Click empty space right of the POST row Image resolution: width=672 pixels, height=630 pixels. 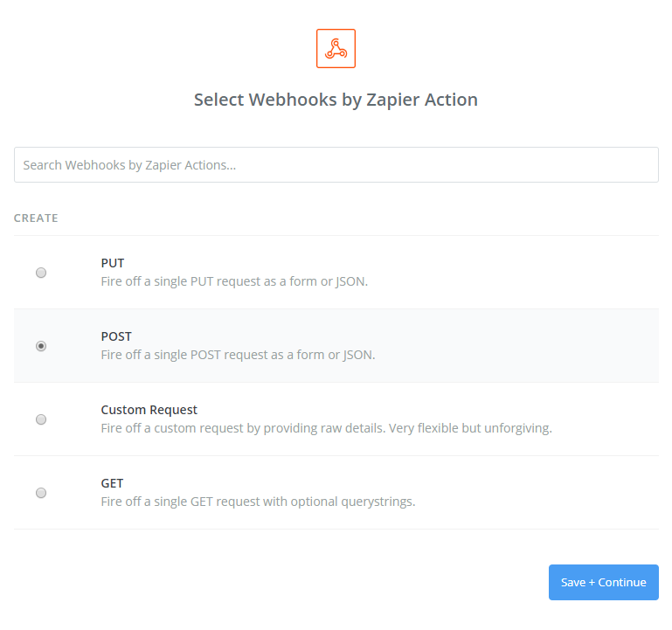click(542, 346)
